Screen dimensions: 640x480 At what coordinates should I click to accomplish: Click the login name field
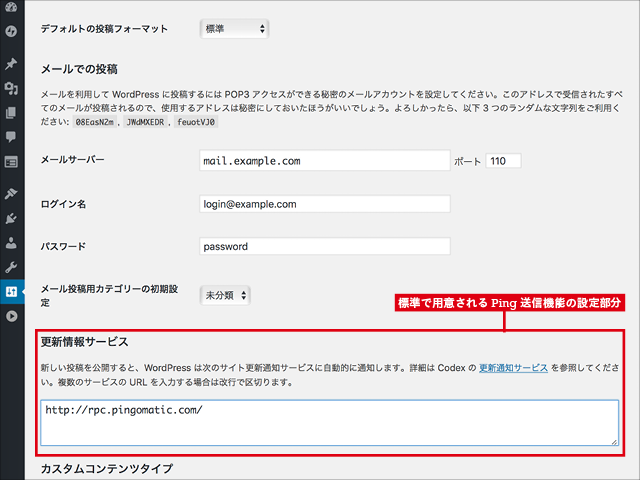pos(324,204)
